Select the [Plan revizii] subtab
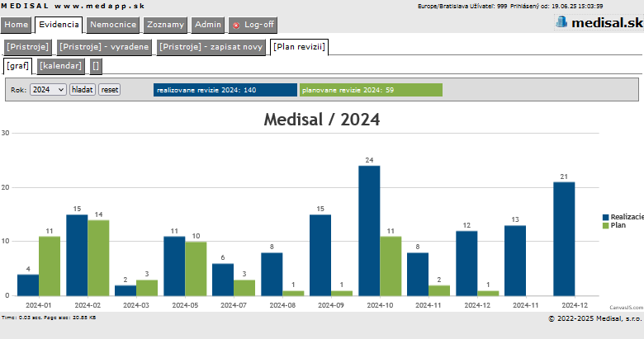 point(299,47)
